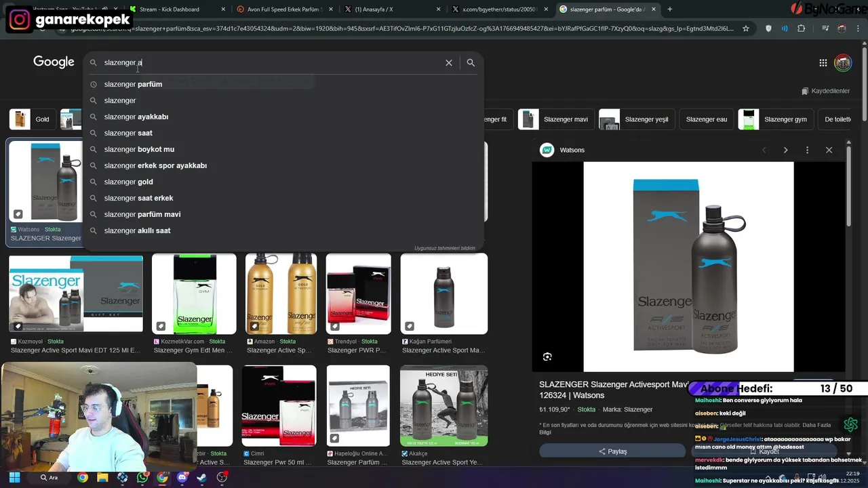Close the Avon Full Speed tab
The image size is (868, 488).
pyautogui.click(x=332, y=9)
